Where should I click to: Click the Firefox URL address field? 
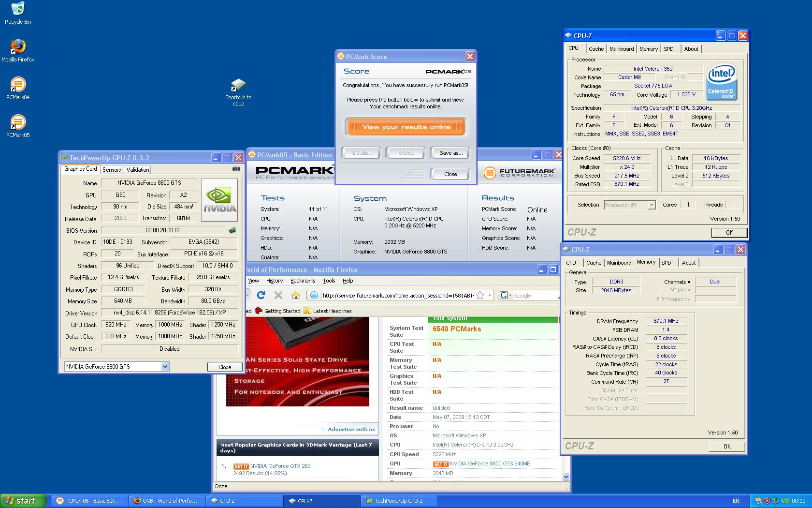point(397,295)
